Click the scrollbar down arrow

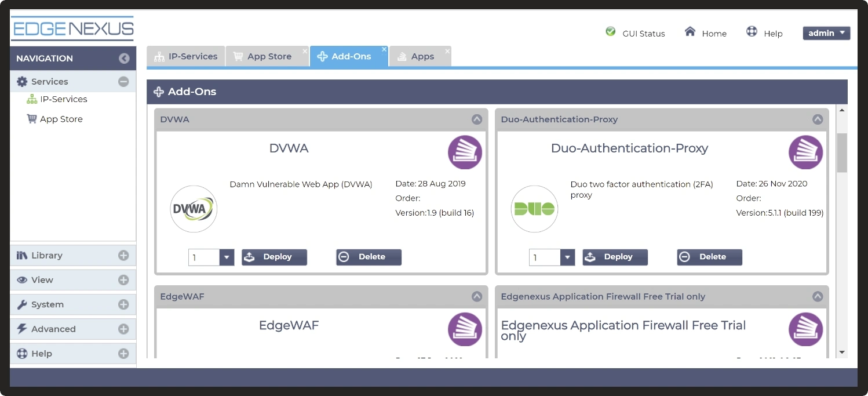[842, 352]
